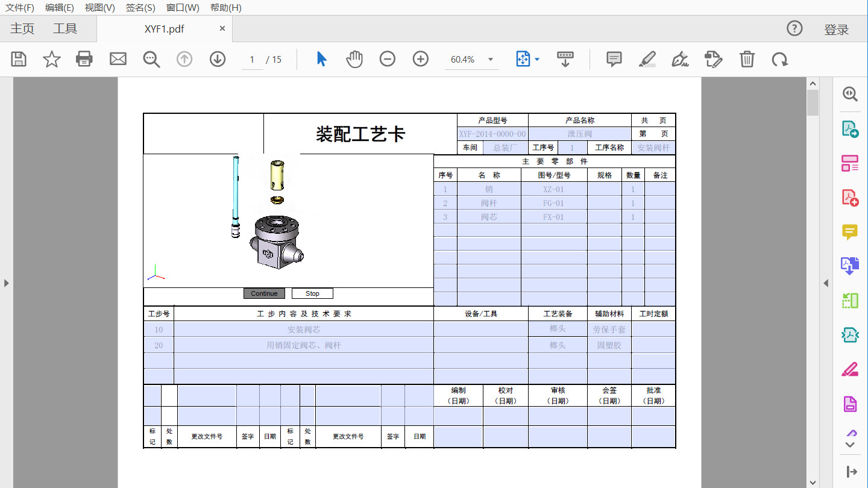Save the PDF document

[x=18, y=59]
